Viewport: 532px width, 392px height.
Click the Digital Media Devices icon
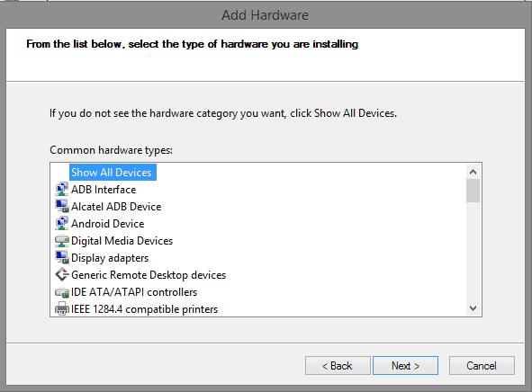click(62, 241)
